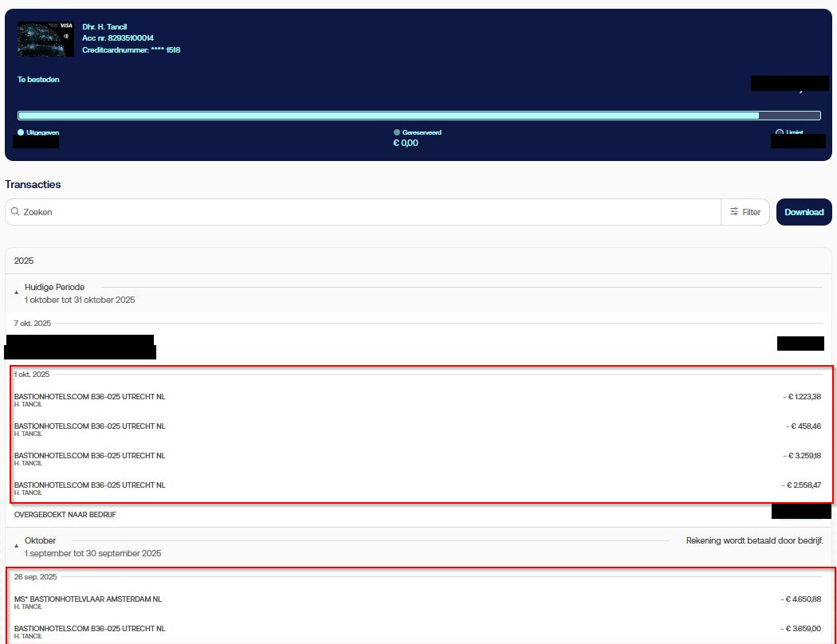Click the Filter sliders icon

(733, 213)
